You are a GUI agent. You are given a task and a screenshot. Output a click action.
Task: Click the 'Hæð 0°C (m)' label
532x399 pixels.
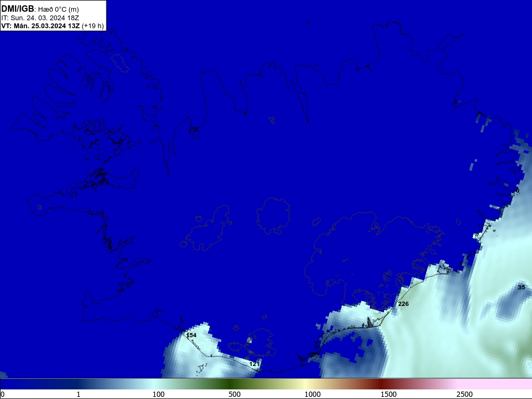click(59, 9)
